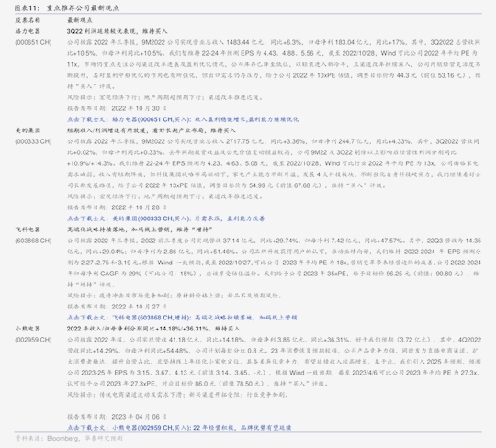
Task: Click report date 2023 年 04 月 06 日
Action: [x=139, y=417]
